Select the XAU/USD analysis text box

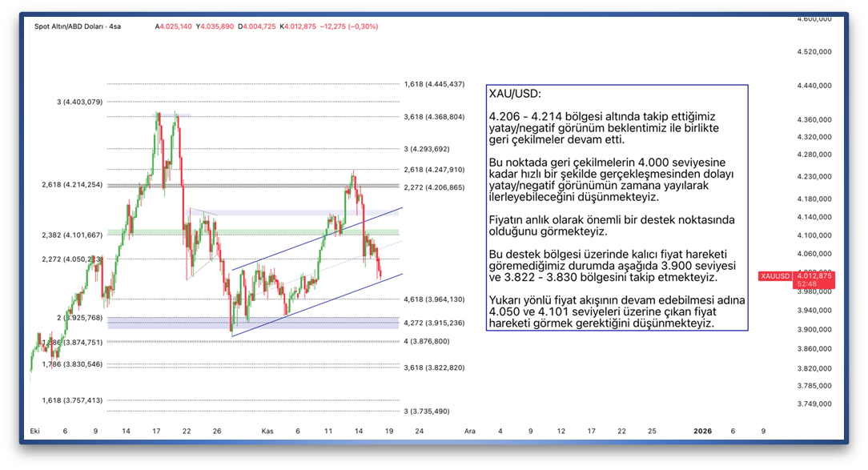coord(617,207)
